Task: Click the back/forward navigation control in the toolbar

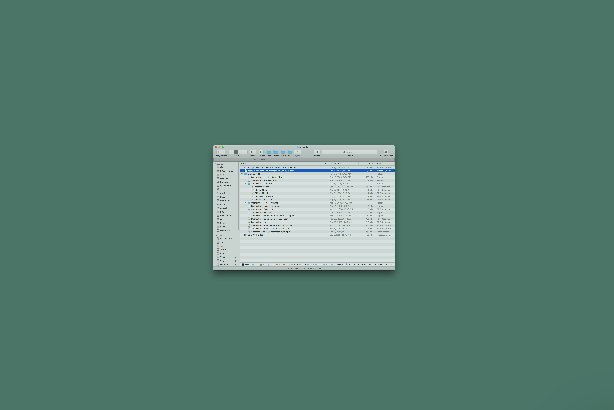Action: (x=220, y=152)
